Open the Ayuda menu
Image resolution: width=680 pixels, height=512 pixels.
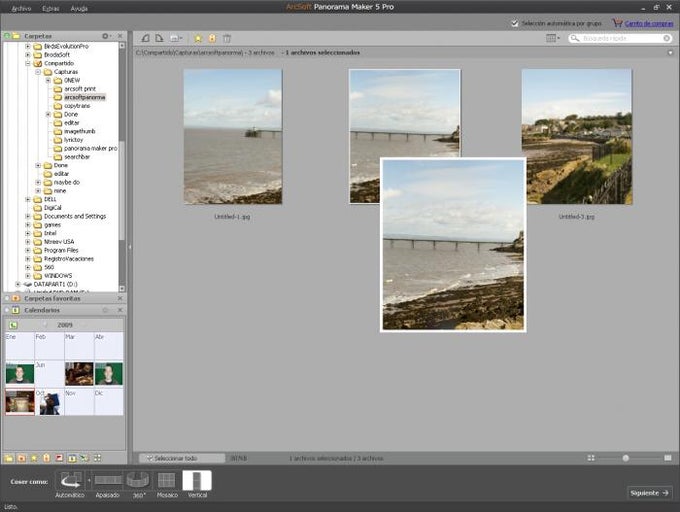click(x=79, y=8)
